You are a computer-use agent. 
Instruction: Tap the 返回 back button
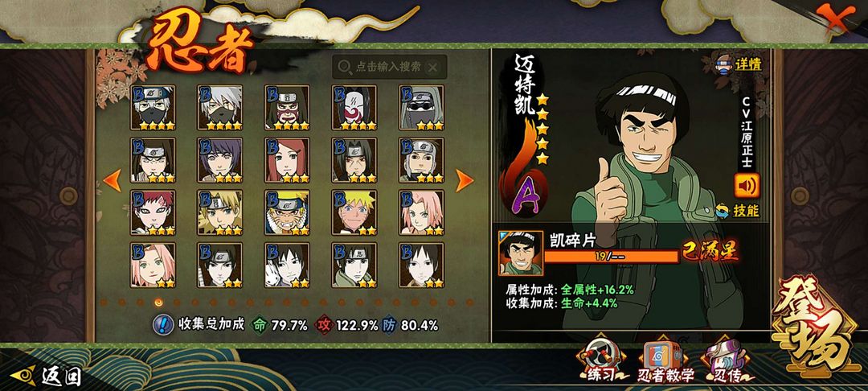(x=47, y=376)
